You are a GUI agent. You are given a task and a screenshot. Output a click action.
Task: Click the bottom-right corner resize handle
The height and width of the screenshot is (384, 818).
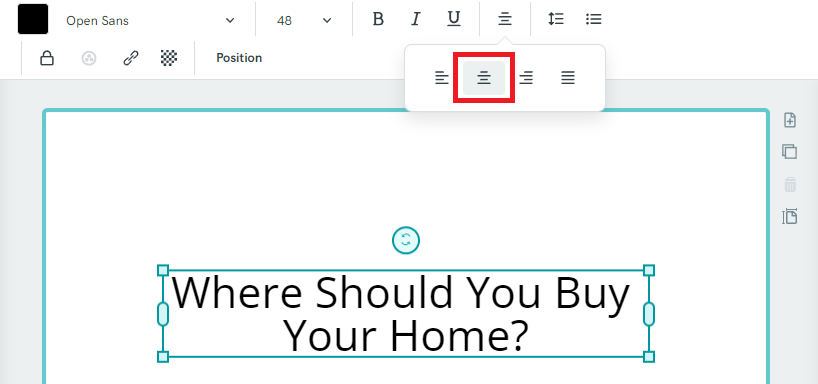coord(649,356)
